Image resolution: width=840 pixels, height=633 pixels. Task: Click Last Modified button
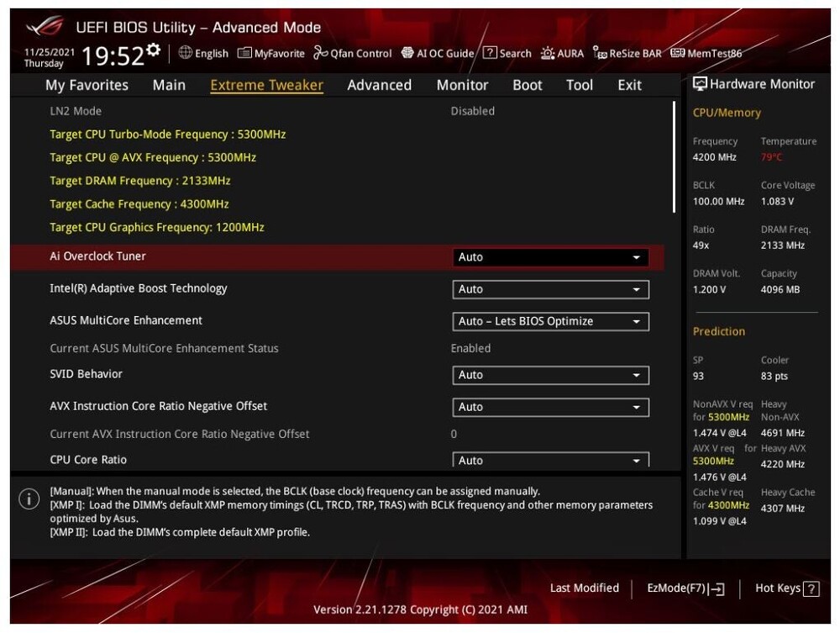click(x=585, y=588)
